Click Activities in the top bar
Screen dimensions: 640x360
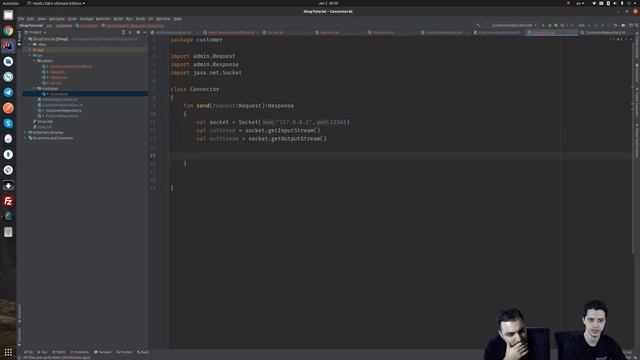click(11, 3)
